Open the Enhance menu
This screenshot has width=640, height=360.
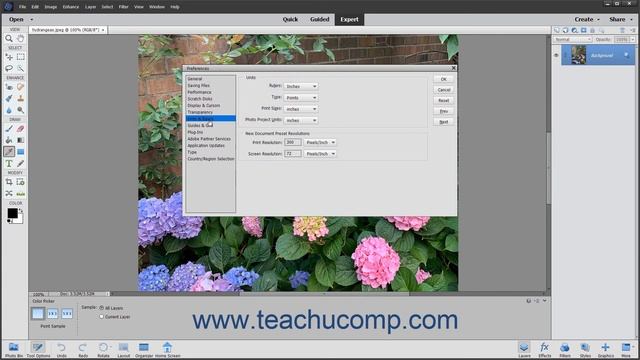(x=71, y=7)
